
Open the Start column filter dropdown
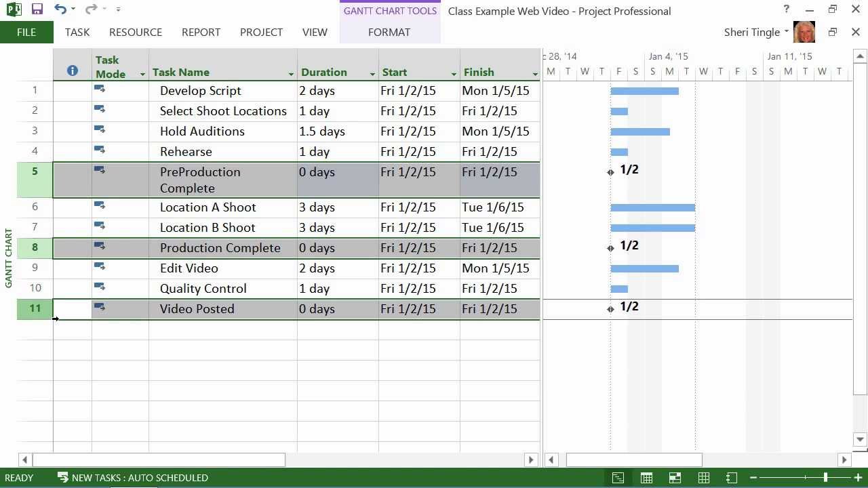[x=454, y=74]
